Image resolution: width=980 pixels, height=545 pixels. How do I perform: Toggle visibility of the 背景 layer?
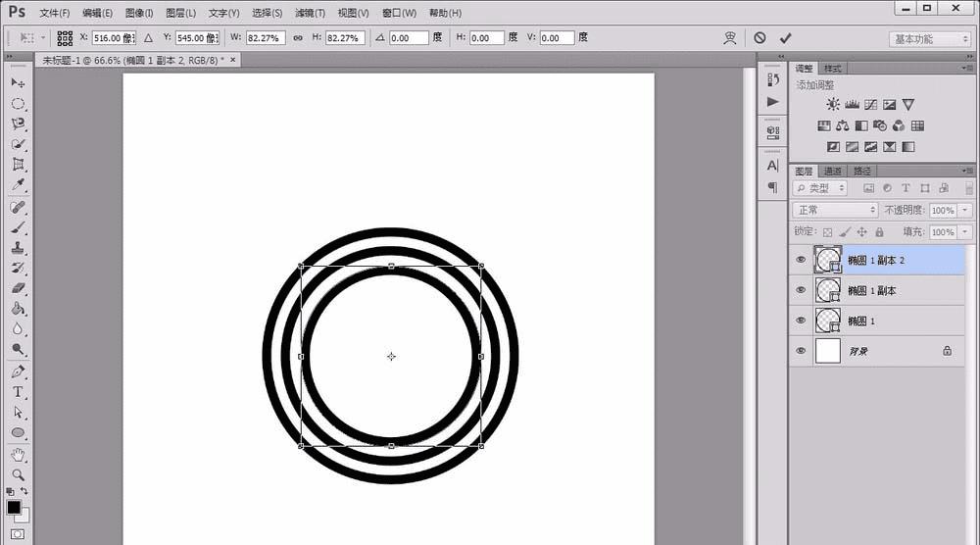click(x=801, y=351)
